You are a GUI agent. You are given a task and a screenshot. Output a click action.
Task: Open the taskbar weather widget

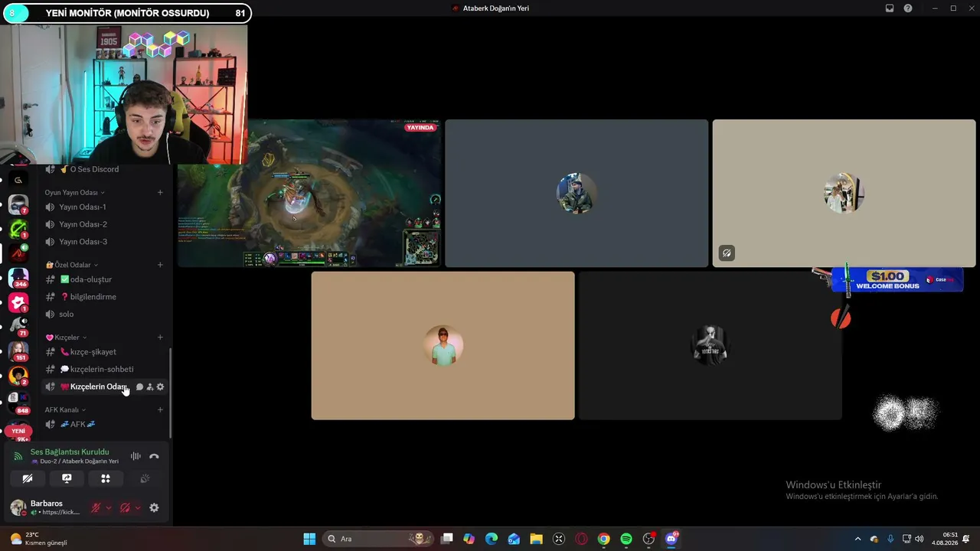[x=36, y=539]
